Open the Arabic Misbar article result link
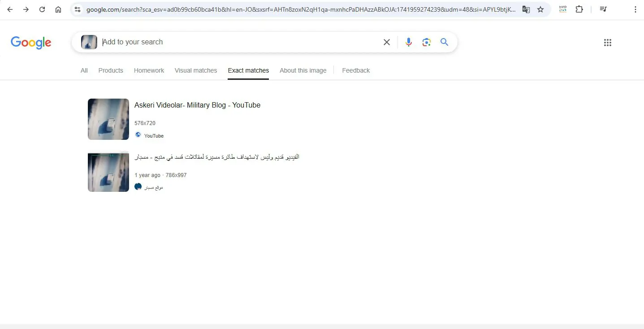Viewport: 644px width, 329px height. coord(217,157)
